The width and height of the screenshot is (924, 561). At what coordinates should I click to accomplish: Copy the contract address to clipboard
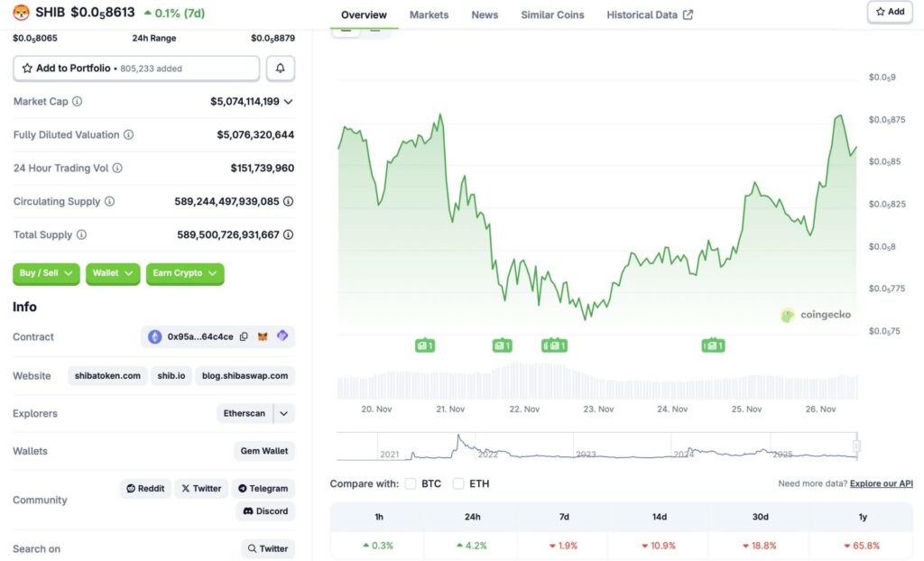[x=244, y=336]
